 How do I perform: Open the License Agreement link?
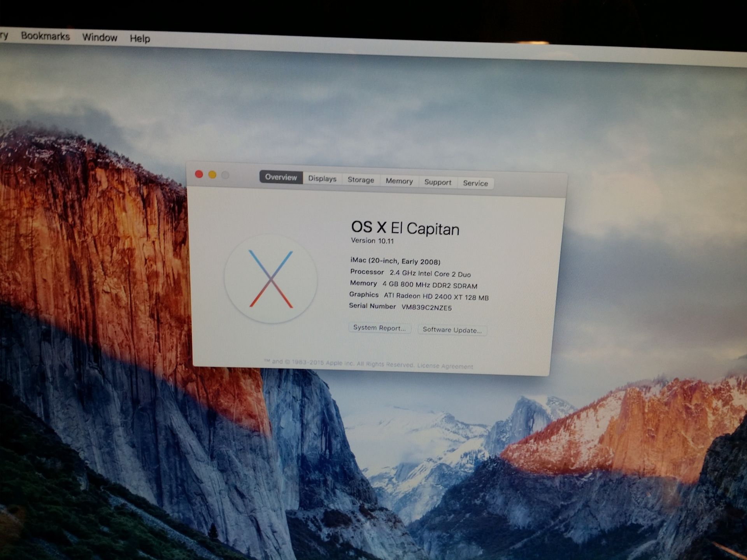coord(445,366)
